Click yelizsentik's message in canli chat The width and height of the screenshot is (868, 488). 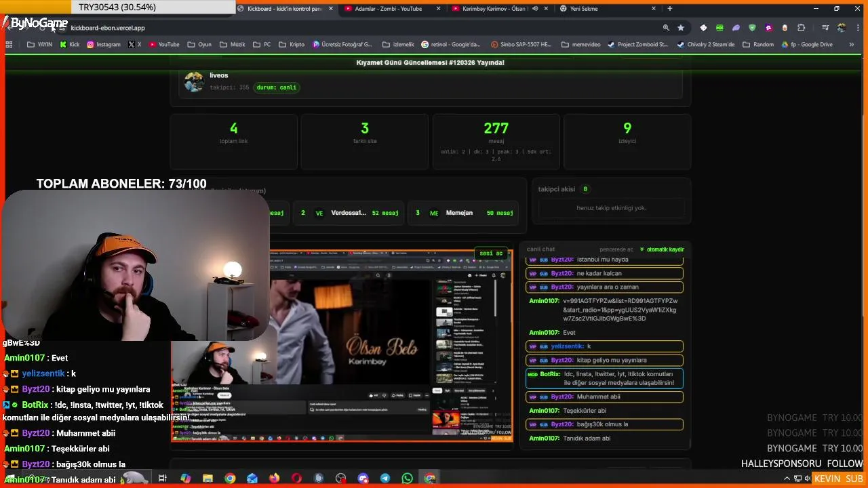604,346
